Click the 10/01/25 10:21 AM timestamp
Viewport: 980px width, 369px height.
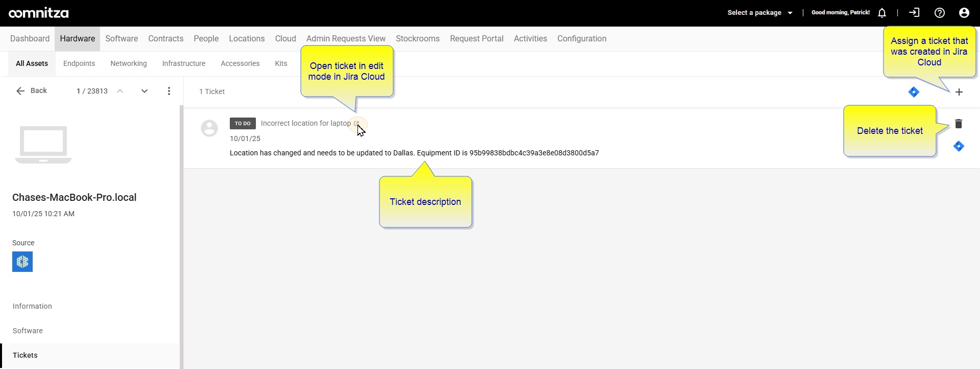pos(43,214)
